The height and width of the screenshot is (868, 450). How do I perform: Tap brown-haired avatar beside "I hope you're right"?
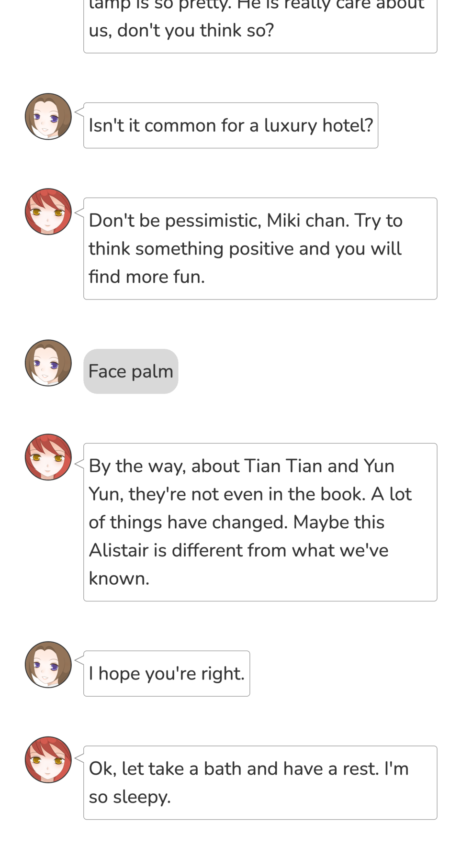48,665
